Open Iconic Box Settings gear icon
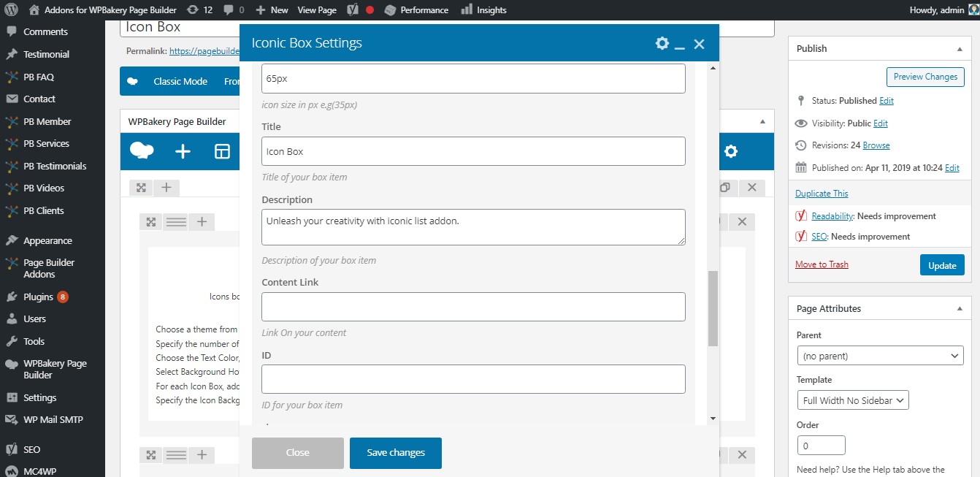This screenshot has width=980, height=477. coord(662,43)
